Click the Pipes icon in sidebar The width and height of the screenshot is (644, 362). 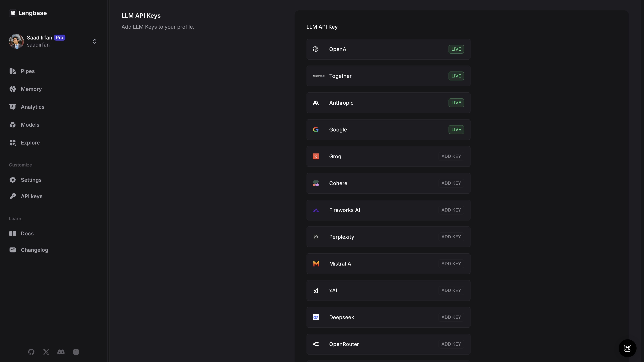(x=12, y=71)
